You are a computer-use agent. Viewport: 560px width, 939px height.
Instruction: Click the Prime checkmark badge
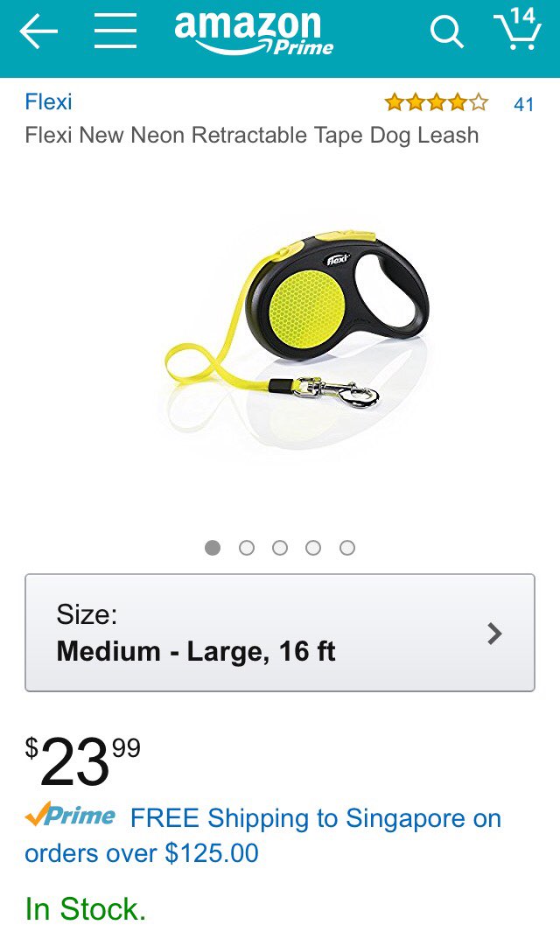click(x=70, y=815)
